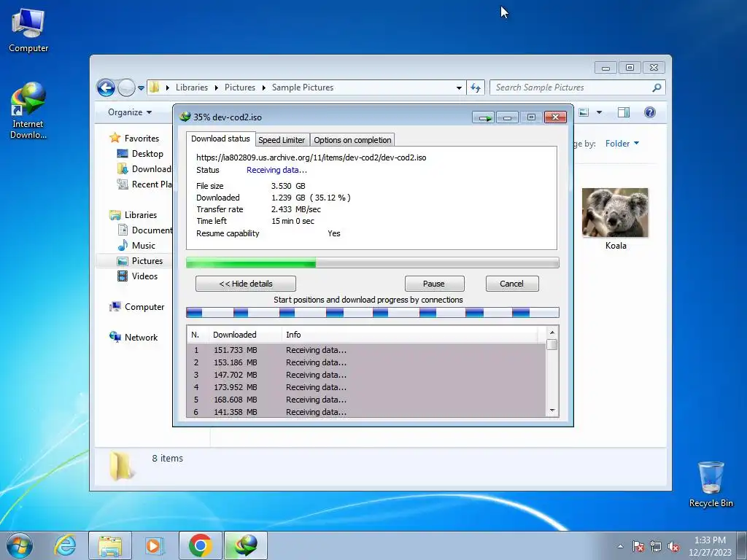Screen dimensions: 747x560
Task: Click the N. column header
Action: tap(198, 335)
